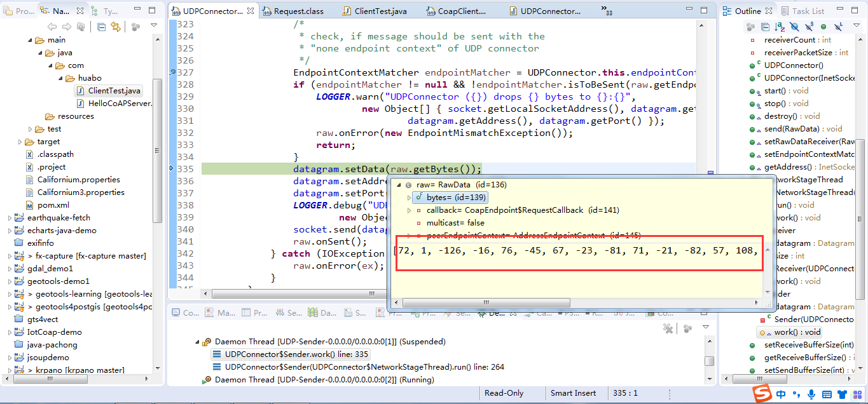Click breakpoint marker on line 335
Screen dimensions: 868x404
coord(172,169)
